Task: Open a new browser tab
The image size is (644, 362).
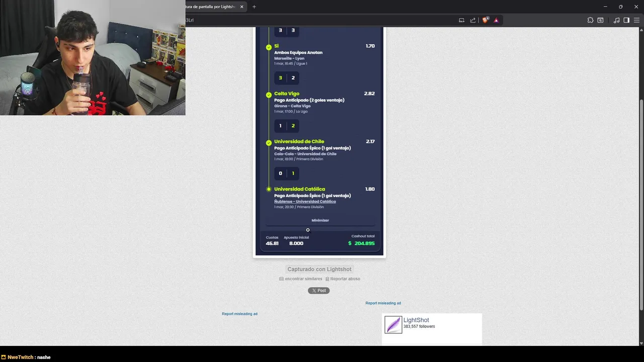Action: pyautogui.click(x=254, y=7)
